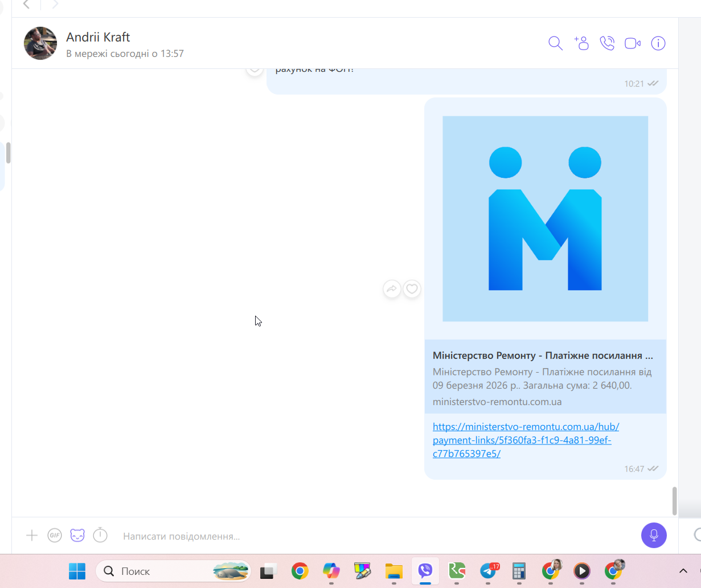Like the payment link message with heart
The height and width of the screenshot is (588, 701).
412,289
